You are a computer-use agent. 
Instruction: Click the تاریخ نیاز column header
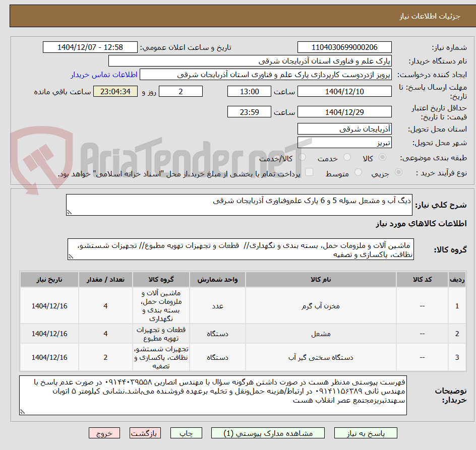click(x=49, y=280)
